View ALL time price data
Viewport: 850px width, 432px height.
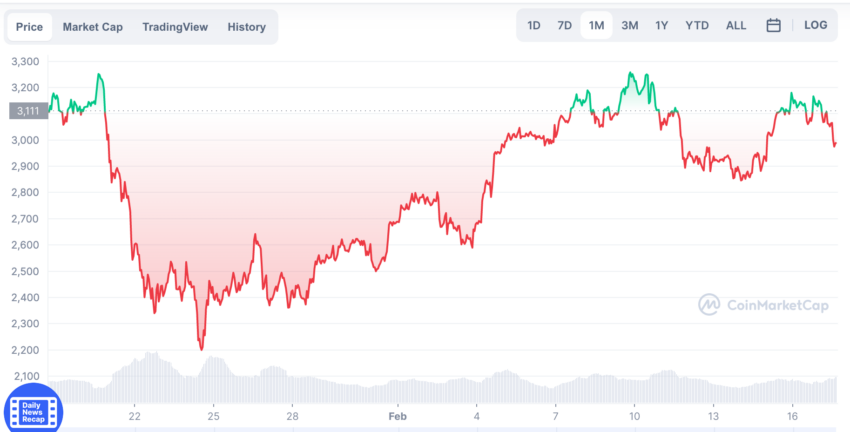tap(736, 25)
